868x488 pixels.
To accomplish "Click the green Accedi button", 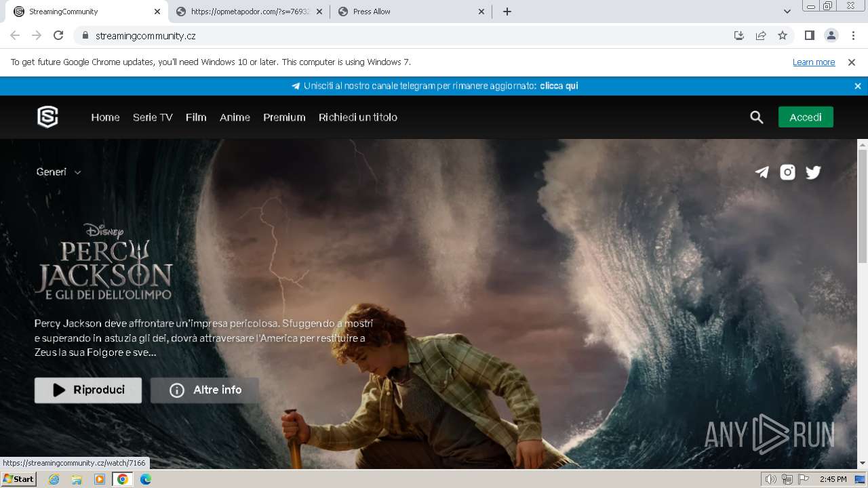I will coord(806,117).
